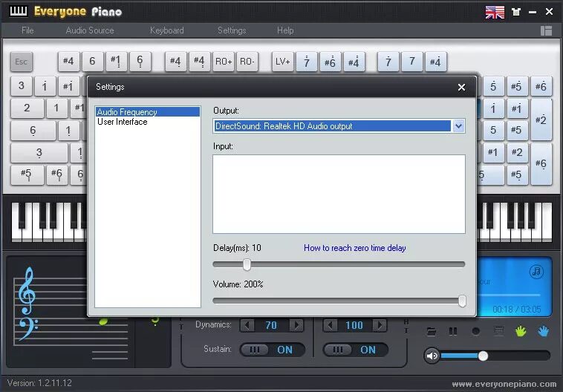563x392 pixels.
Task: Open How to reach zero time delay link
Action: (x=355, y=248)
